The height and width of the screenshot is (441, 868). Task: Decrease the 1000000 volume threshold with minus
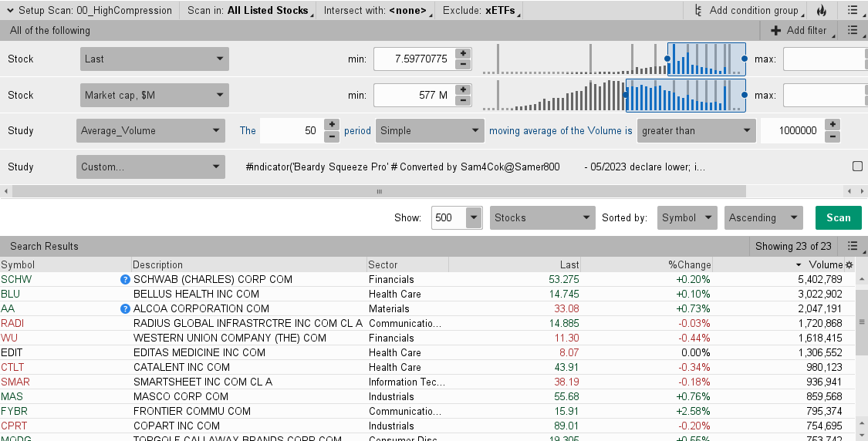(833, 136)
